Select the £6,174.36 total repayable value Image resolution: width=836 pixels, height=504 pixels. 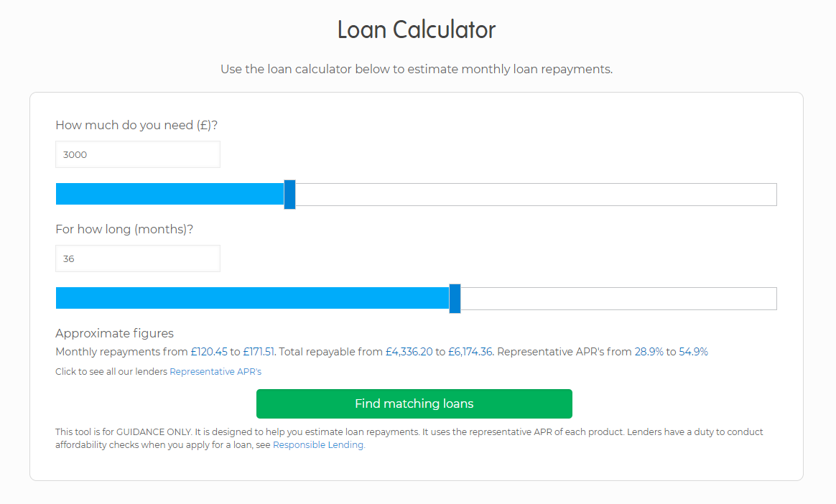(x=470, y=352)
